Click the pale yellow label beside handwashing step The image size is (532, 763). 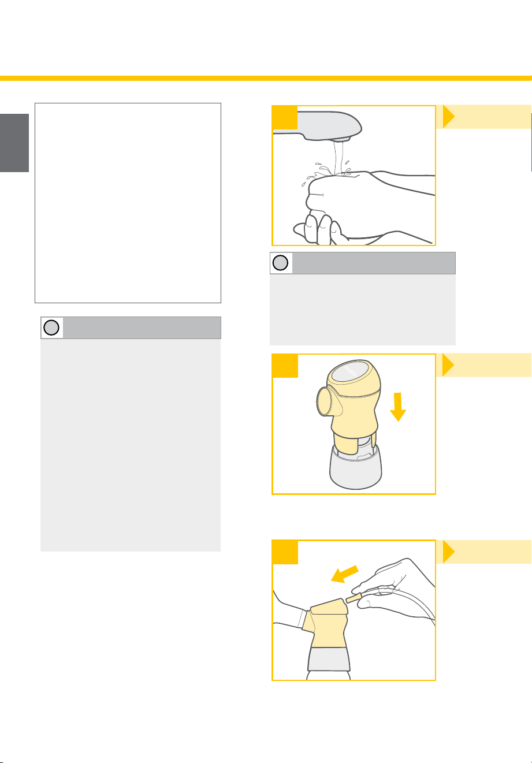point(493,117)
